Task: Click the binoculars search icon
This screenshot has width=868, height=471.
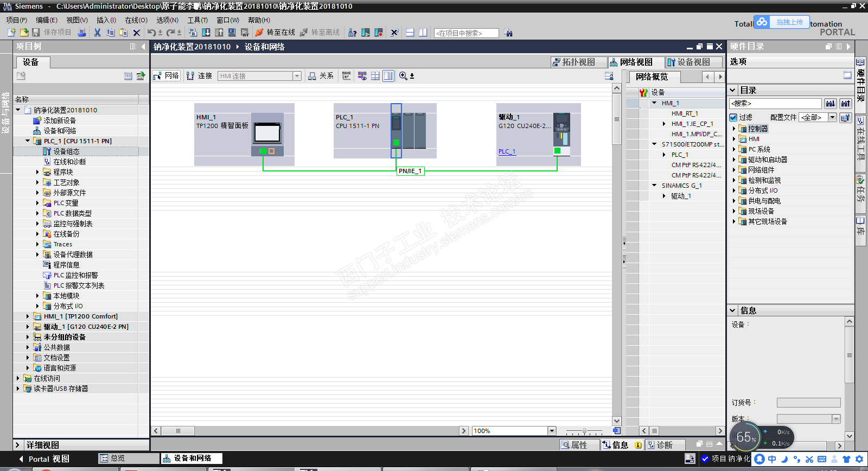Action: (x=508, y=33)
